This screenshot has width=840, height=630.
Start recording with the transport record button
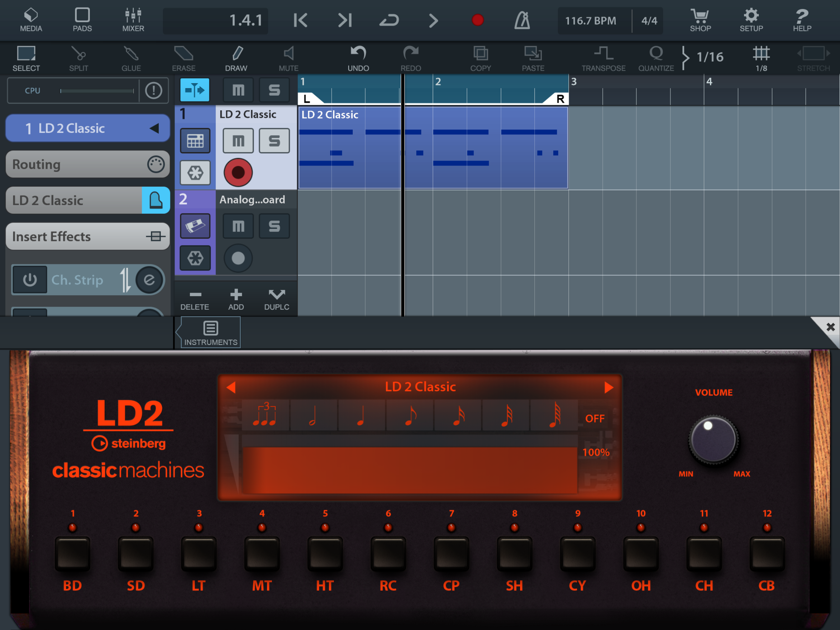pyautogui.click(x=478, y=20)
